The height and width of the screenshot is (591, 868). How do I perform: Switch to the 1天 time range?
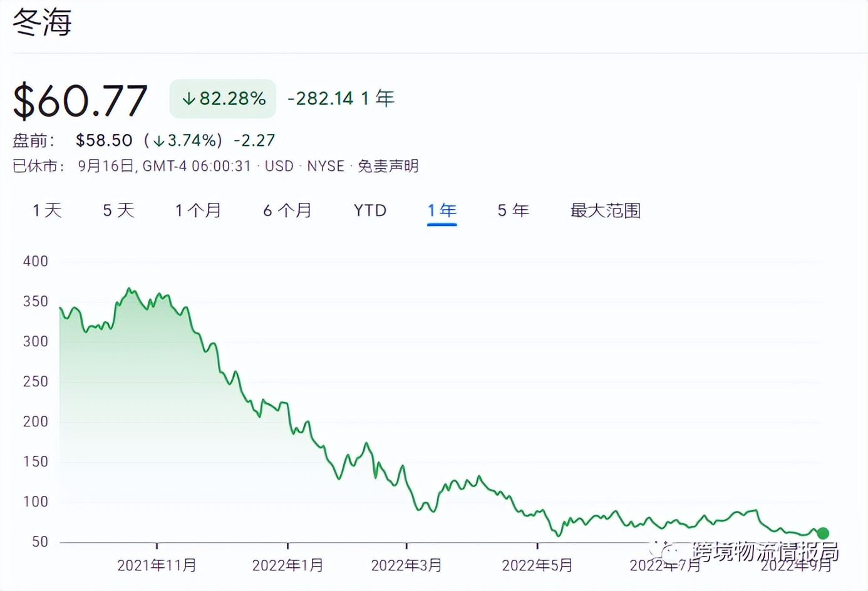click(x=46, y=211)
